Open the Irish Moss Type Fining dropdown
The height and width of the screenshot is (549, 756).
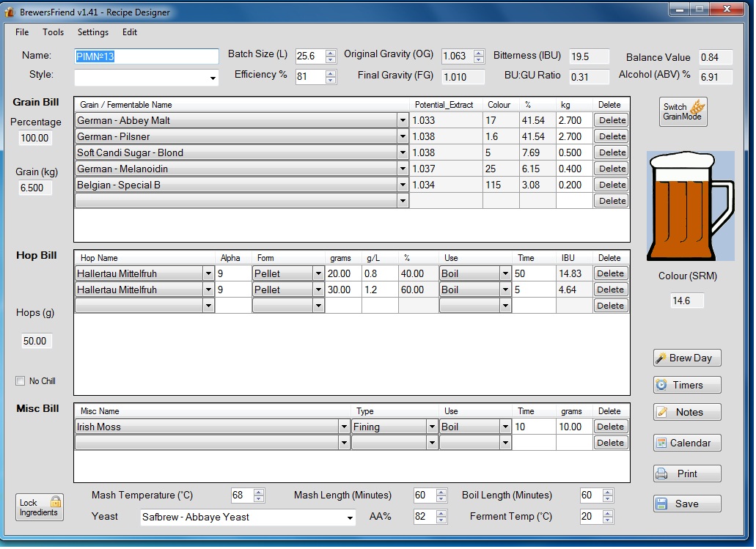pyautogui.click(x=432, y=427)
